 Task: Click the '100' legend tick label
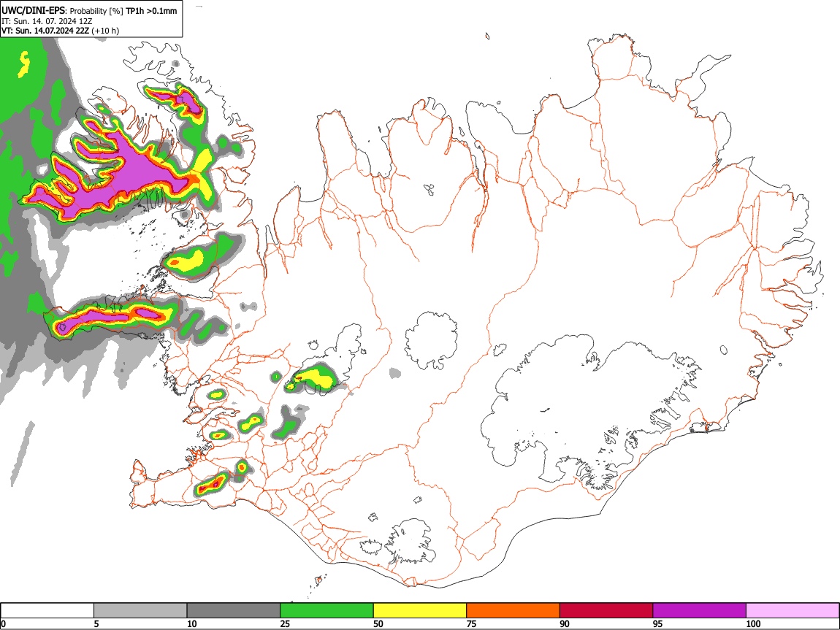tap(753, 623)
